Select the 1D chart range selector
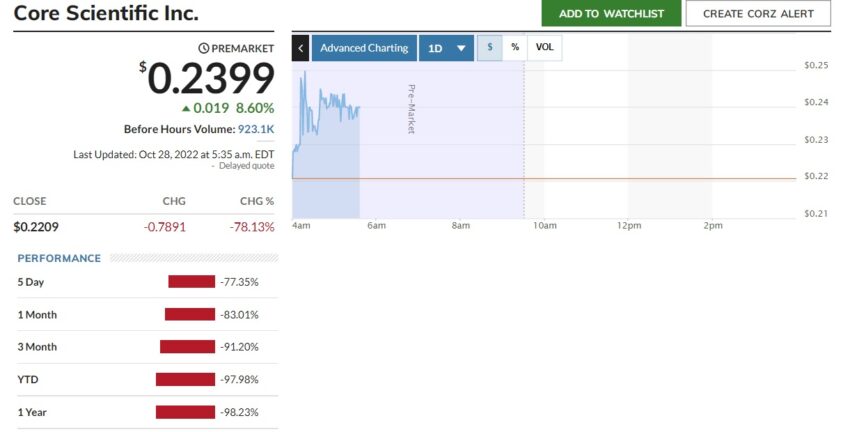 tap(447, 48)
